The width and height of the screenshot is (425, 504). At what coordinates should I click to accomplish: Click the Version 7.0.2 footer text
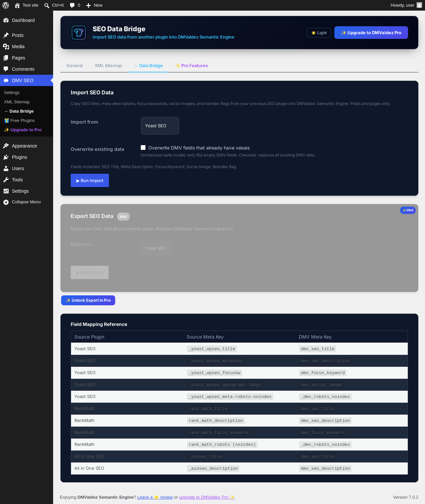click(x=406, y=497)
